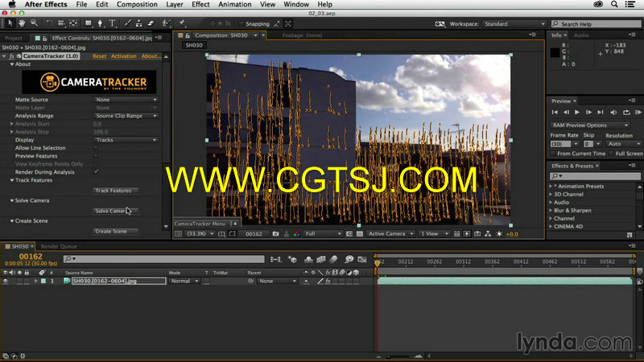The width and height of the screenshot is (644, 362).
Task: Open the Effect menu
Action: click(x=200, y=5)
